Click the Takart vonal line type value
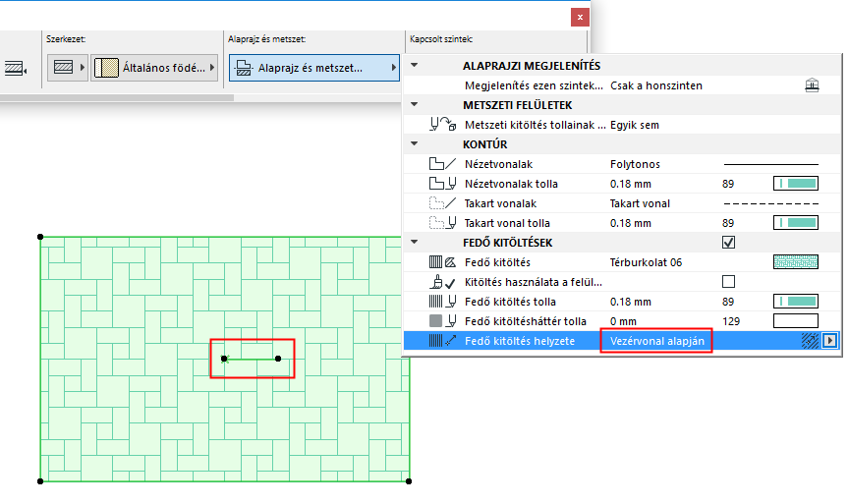848x504 pixels. pyautogui.click(x=640, y=203)
